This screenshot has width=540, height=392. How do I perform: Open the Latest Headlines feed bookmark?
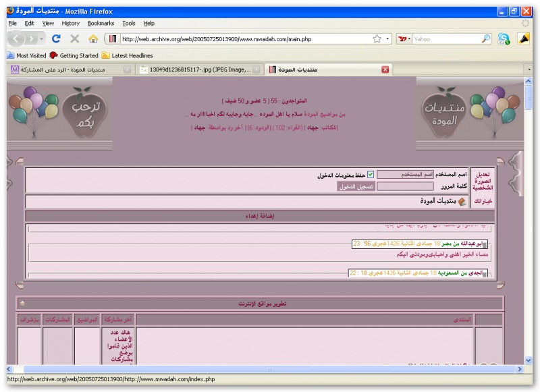(x=127, y=55)
